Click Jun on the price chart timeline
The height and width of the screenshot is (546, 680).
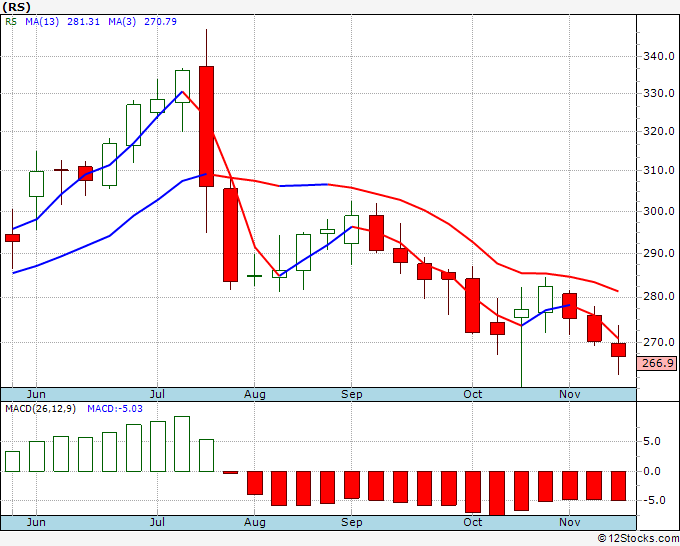coord(36,394)
